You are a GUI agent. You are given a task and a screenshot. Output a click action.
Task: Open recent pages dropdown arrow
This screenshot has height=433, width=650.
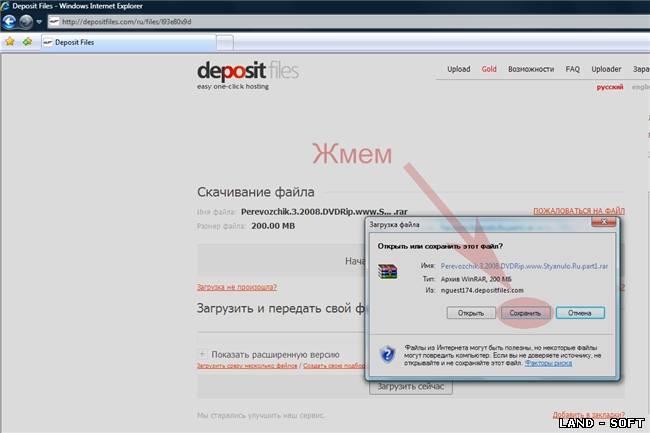(39, 22)
